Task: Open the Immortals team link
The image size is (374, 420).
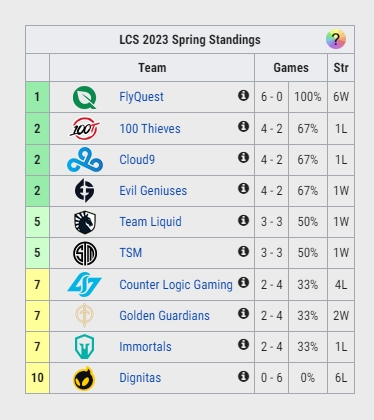Action: (x=145, y=347)
